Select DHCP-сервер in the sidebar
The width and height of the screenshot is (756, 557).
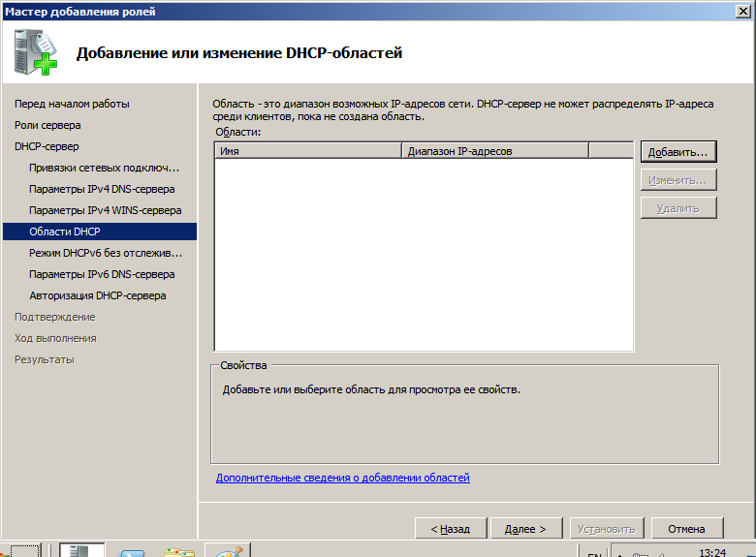[x=47, y=146]
